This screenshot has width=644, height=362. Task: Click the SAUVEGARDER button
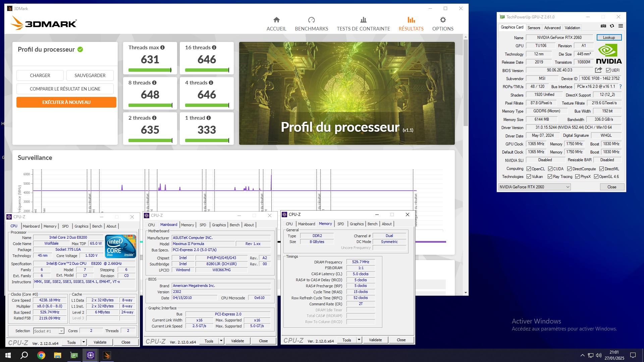pos(90,75)
